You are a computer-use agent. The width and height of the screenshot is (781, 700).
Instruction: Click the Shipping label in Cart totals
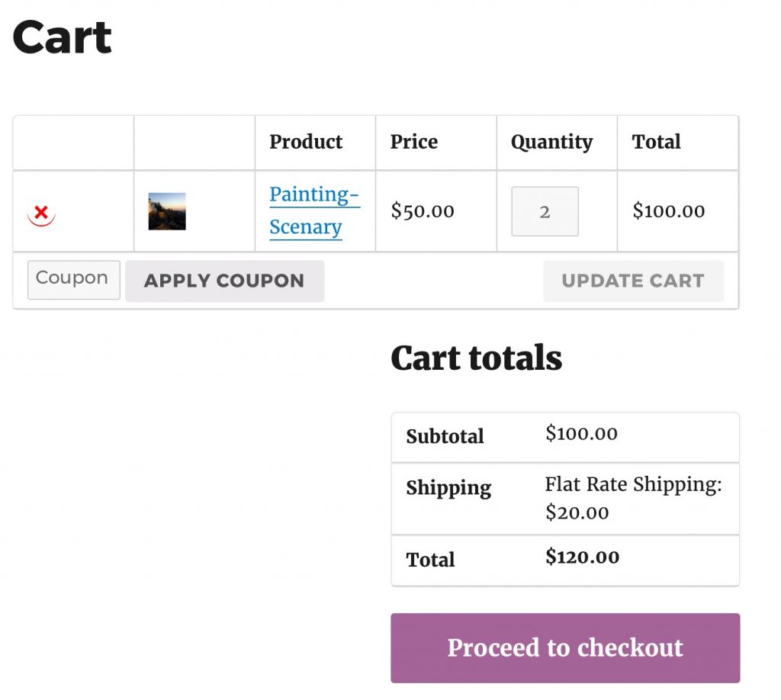[448, 488]
